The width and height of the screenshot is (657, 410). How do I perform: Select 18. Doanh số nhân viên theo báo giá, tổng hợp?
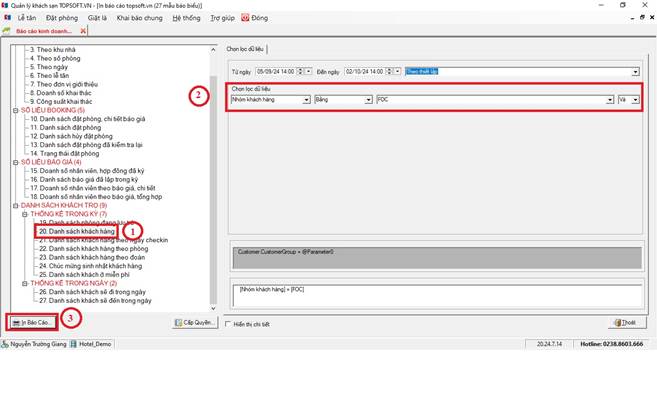coord(96,197)
